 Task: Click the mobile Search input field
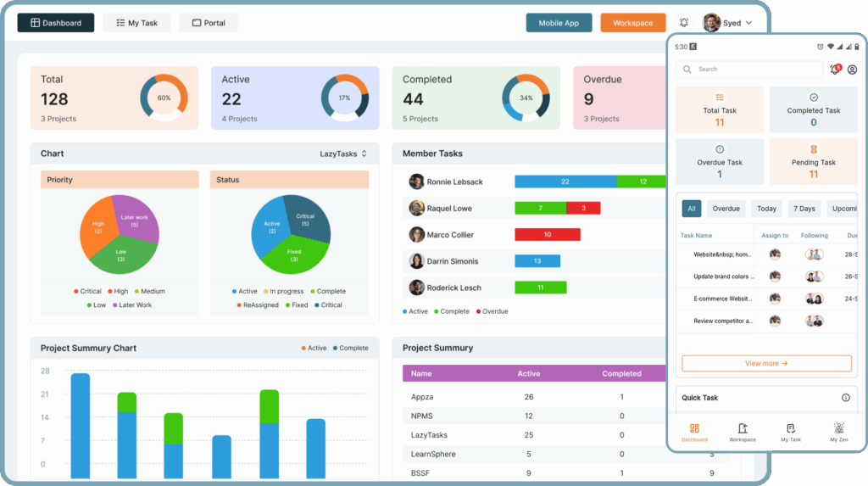click(750, 70)
